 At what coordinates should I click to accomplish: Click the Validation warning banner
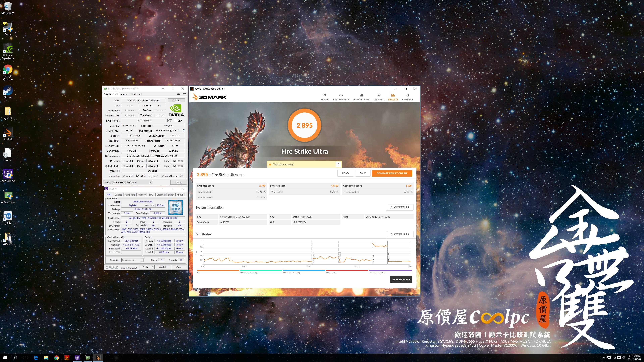tap(304, 164)
